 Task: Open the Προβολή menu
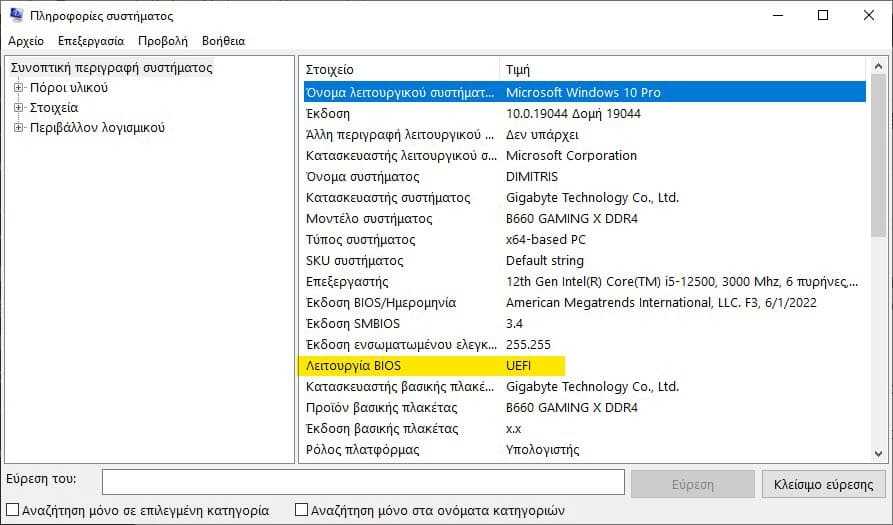pyautogui.click(x=163, y=41)
